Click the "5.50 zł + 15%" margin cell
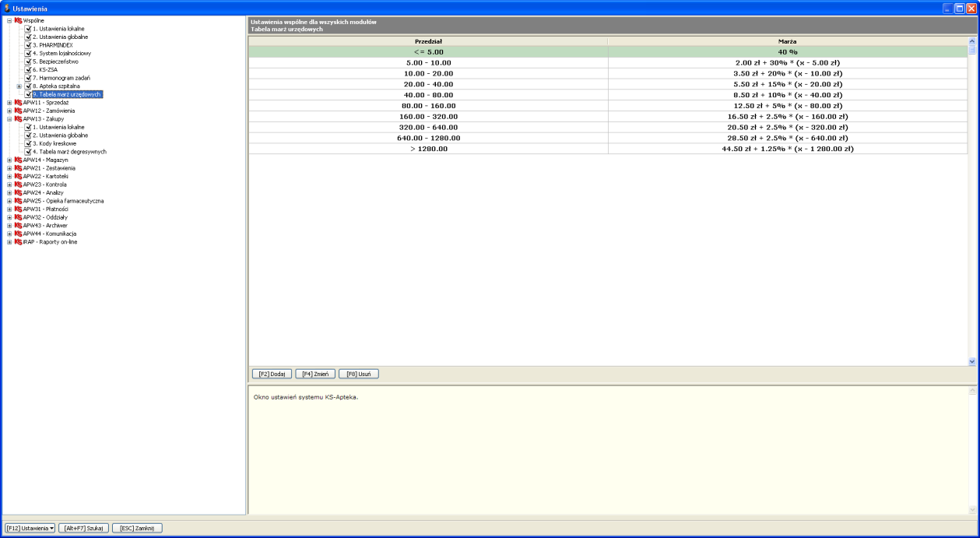The width and height of the screenshot is (980, 538). 788,84
